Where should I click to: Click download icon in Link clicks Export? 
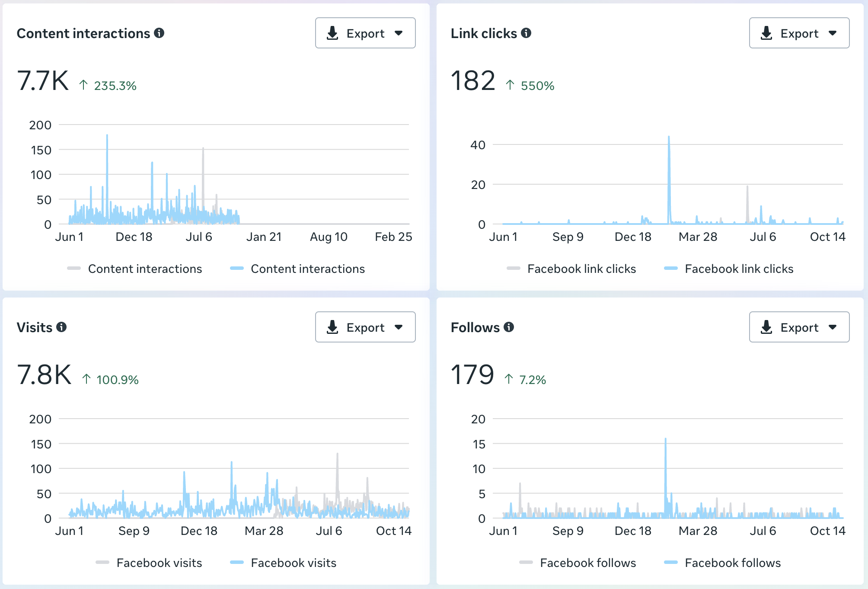(x=766, y=33)
